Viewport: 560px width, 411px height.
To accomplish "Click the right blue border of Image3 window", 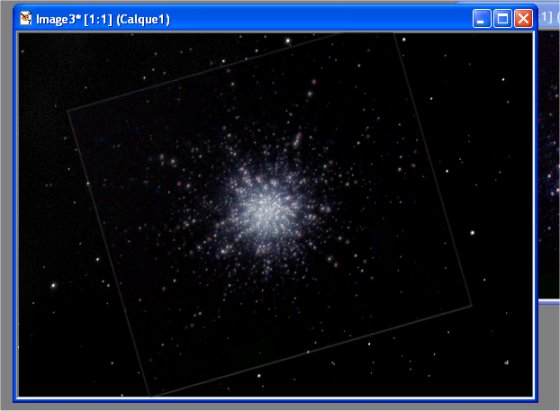I will 536,214.
